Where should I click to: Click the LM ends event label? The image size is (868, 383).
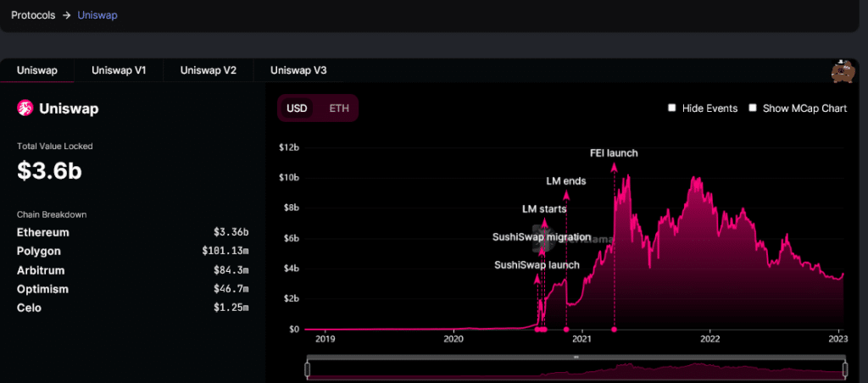tap(565, 181)
